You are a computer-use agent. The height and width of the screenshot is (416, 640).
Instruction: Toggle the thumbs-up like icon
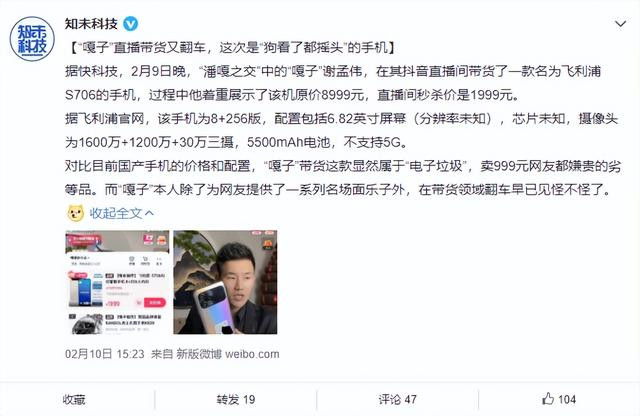[548, 398]
